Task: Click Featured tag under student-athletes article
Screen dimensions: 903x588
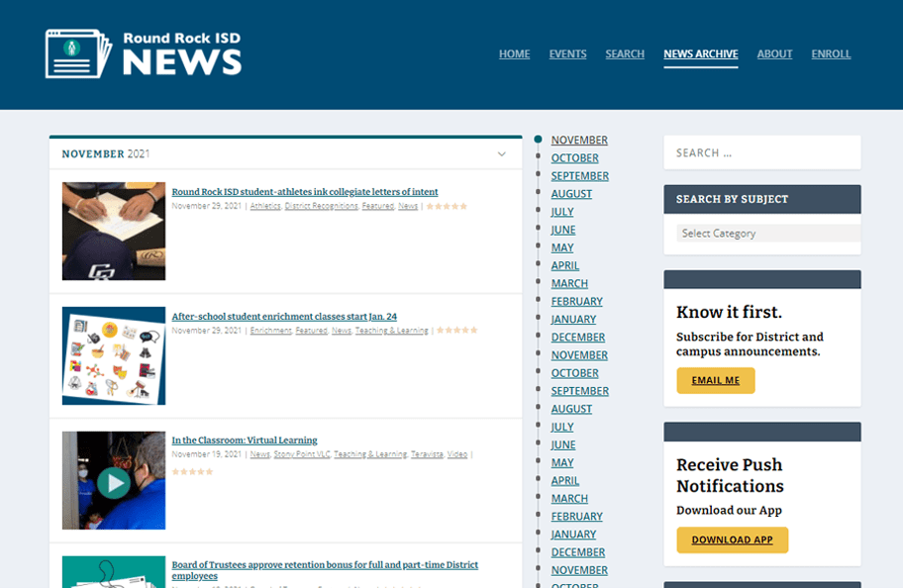Action: 378,206
